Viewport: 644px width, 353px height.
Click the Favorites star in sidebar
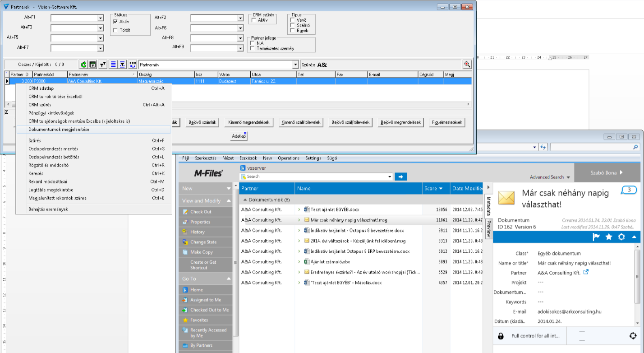pyautogui.click(x=185, y=320)
